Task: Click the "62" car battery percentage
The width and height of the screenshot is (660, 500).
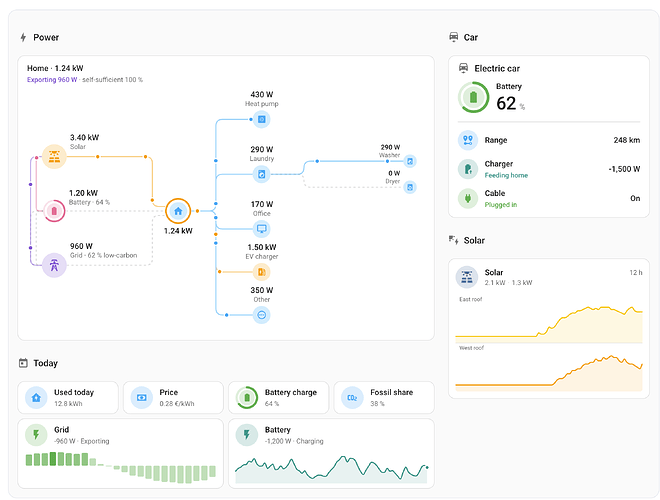Action: click(506, 103)
